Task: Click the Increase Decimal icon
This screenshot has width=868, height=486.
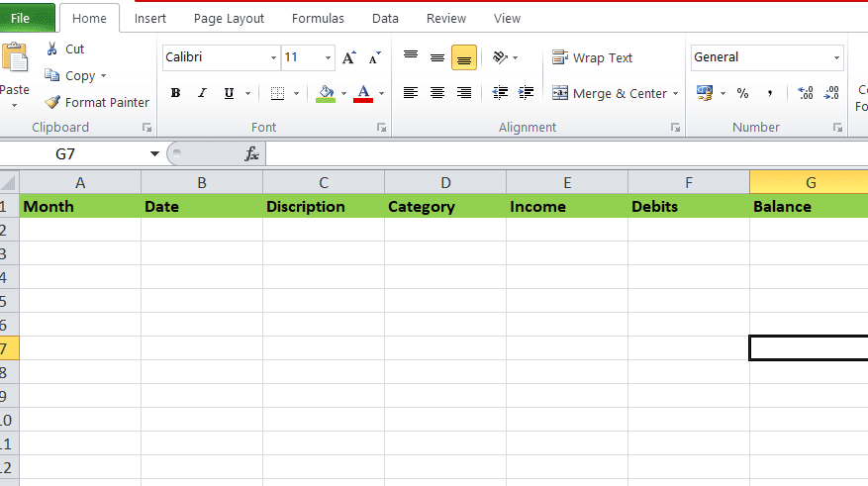Action: coord(805,93)
